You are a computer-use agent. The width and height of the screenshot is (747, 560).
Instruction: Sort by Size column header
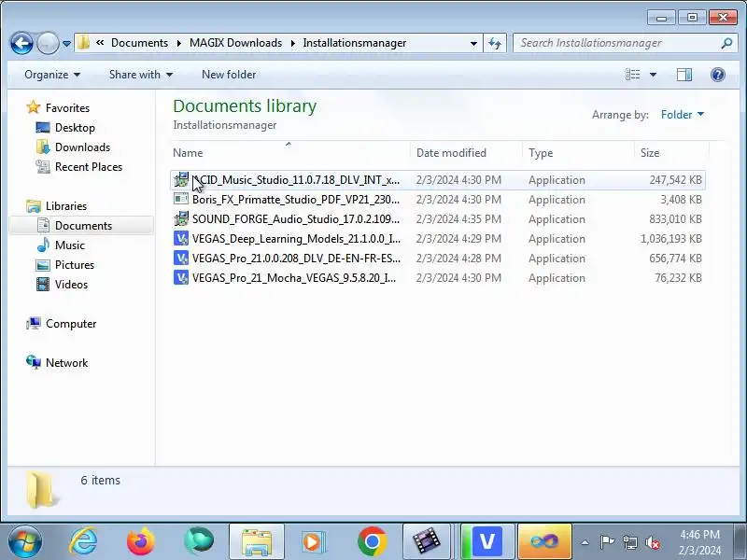(x=671, y=153)
